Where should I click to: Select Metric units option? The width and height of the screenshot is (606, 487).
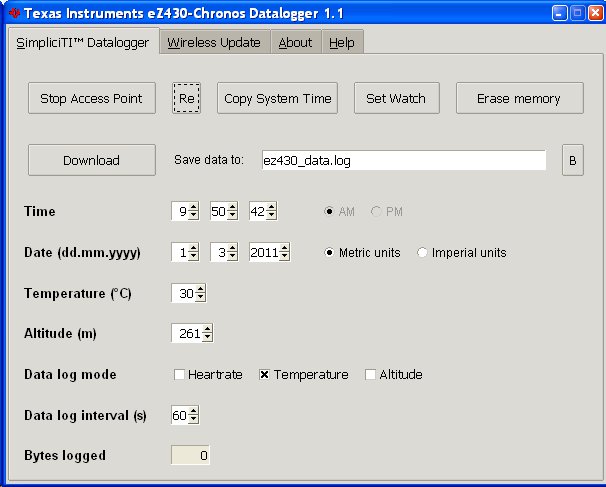coord(329,253)
